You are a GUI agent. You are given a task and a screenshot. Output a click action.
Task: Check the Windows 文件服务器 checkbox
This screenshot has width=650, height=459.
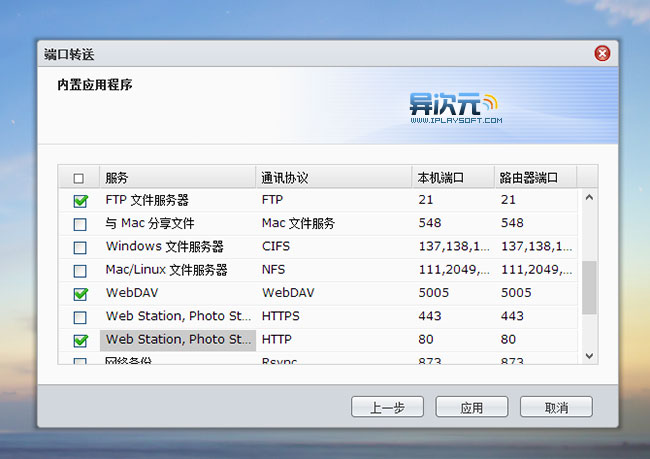(80, 247)
